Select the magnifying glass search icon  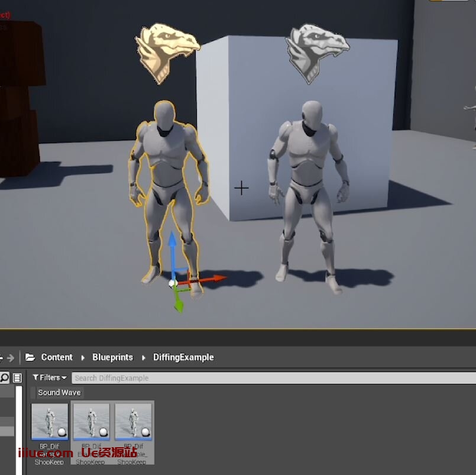[4, 377]
